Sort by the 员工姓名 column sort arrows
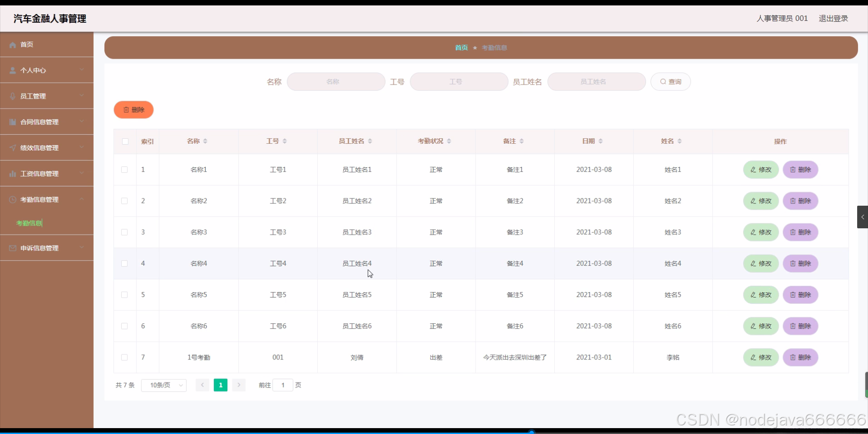This screenshot has height=434, width=868. [370, 142]
